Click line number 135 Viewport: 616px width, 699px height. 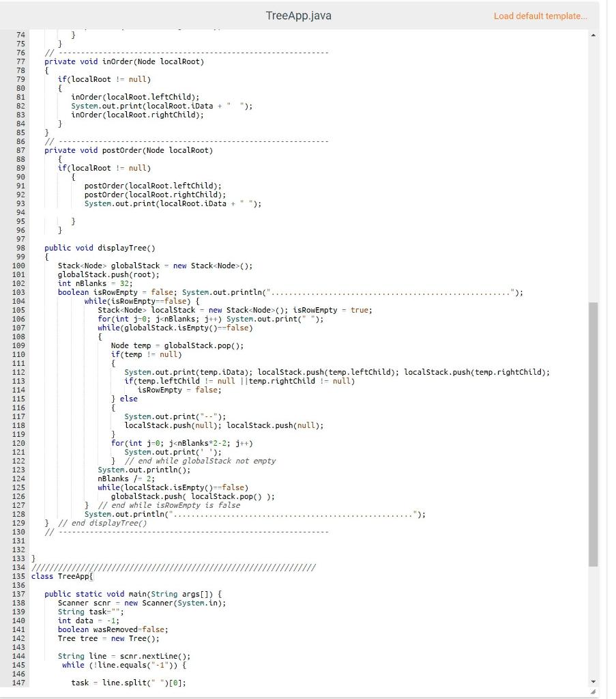coord(18,576)
